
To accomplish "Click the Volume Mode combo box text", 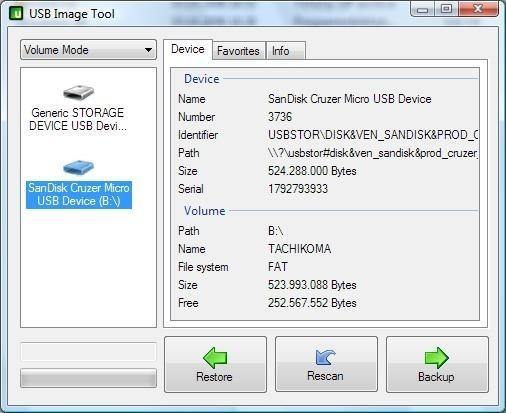I will coord(56,50).
